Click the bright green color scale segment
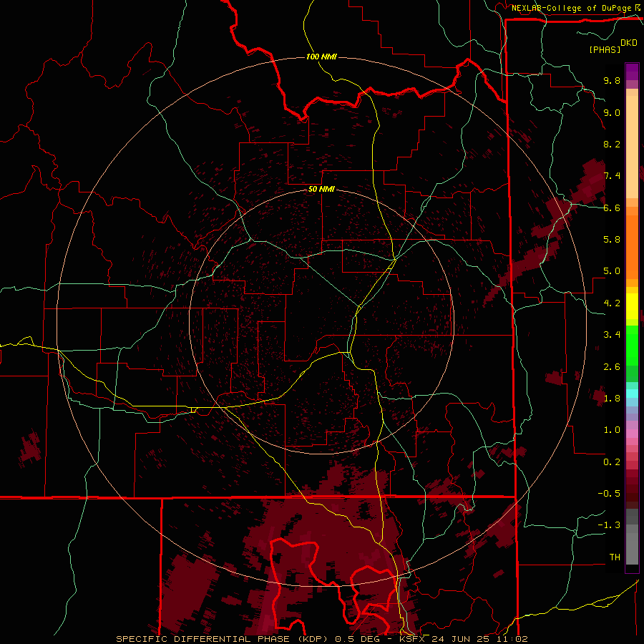Image resolution: width=644 pixels, height=644 pixels. click(632, 346)
